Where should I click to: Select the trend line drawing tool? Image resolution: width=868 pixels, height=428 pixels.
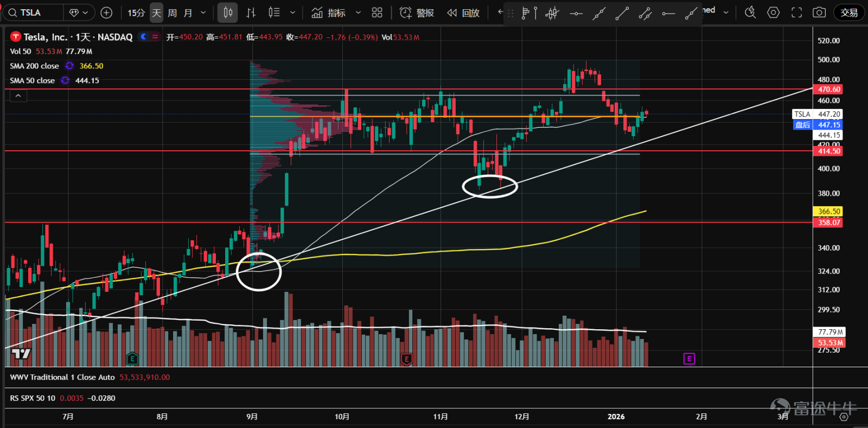tap(622, 13)
